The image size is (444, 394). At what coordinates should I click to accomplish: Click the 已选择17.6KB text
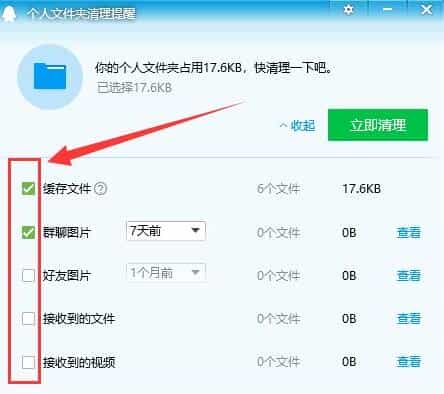[134, 88]
